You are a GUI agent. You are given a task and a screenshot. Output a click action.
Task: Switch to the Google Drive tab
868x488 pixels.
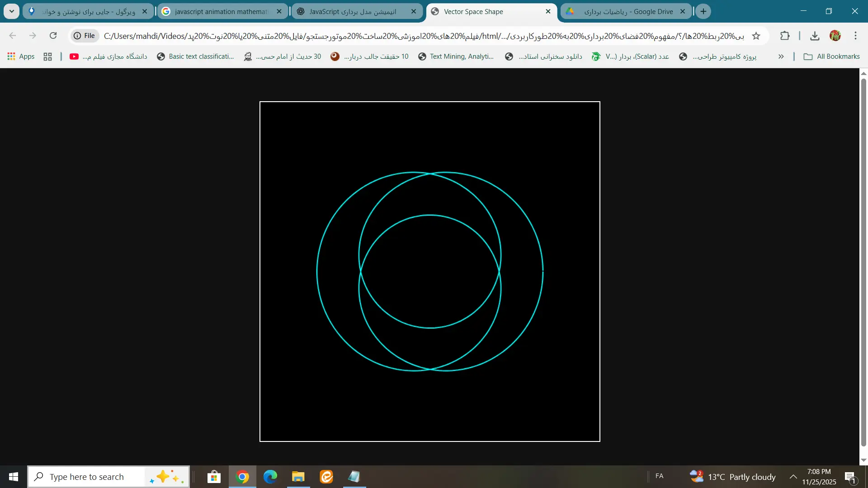628,11
